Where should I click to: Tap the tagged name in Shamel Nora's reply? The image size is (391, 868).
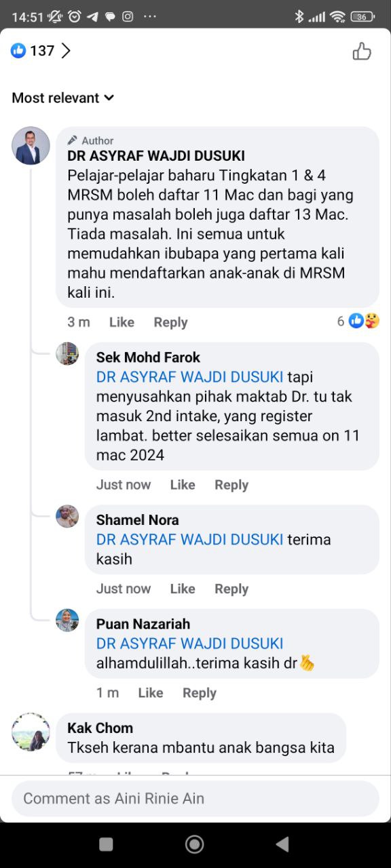[189, 540]
